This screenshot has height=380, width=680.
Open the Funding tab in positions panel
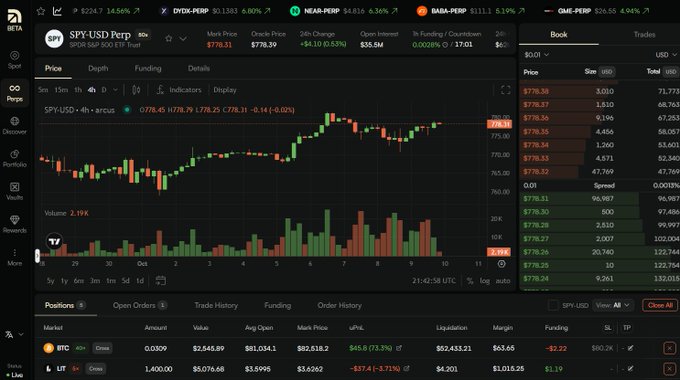pos(278,305)
